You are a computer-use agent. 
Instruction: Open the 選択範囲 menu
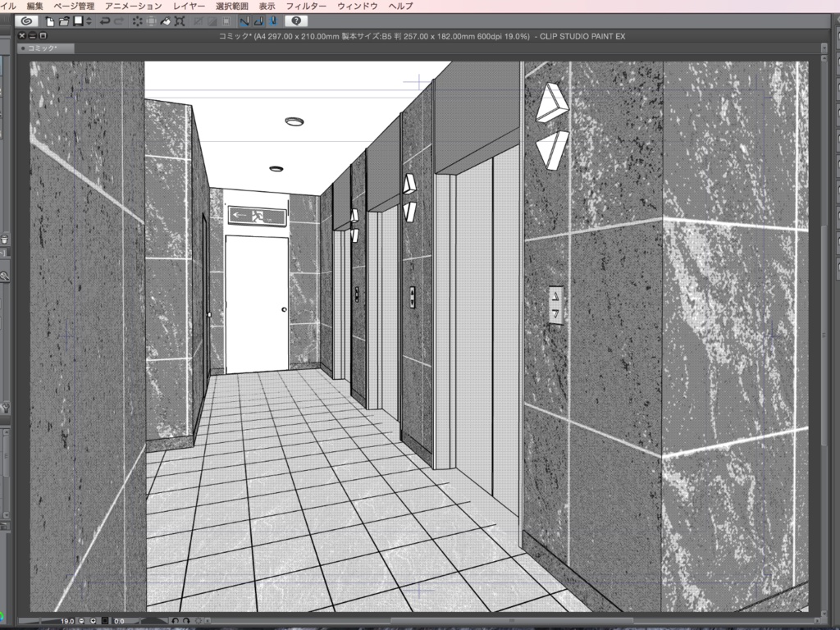(x=231, y=6)
